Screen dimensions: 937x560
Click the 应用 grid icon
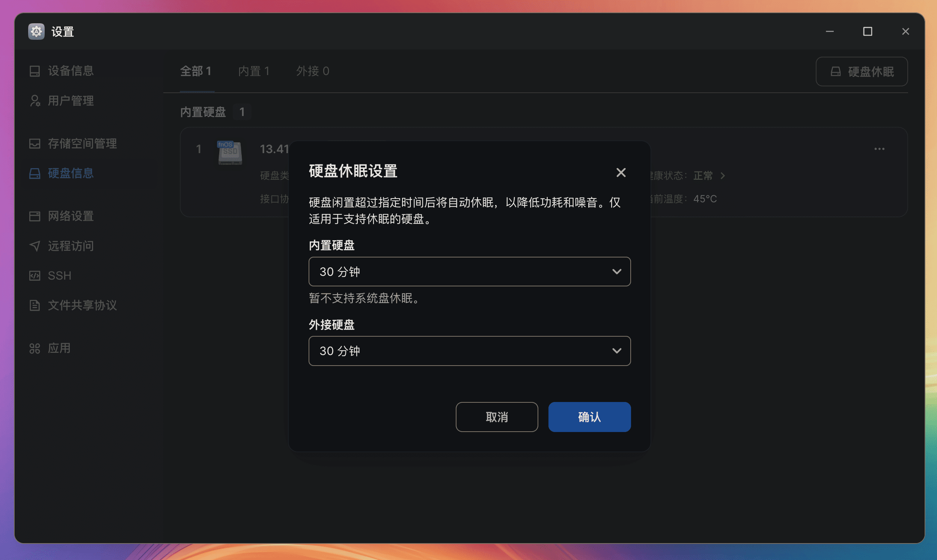click(x=35, y=348)
